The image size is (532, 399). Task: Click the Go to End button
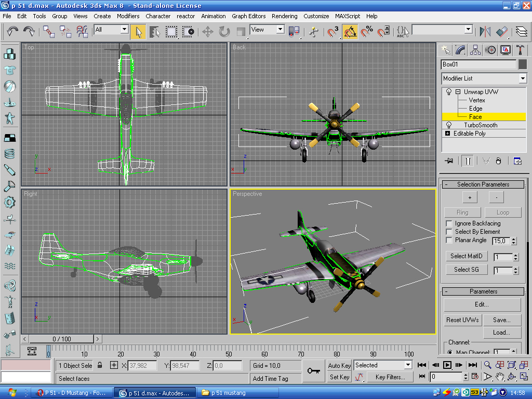click(x=473, y=365)
